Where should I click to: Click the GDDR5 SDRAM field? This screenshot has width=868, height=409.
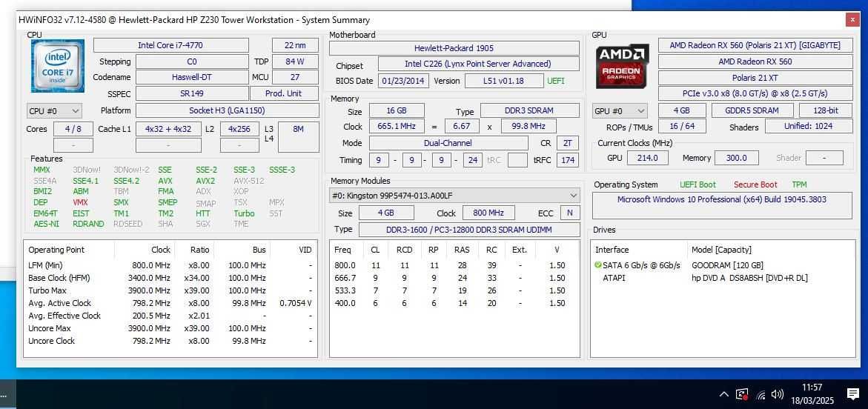[752, 110]
